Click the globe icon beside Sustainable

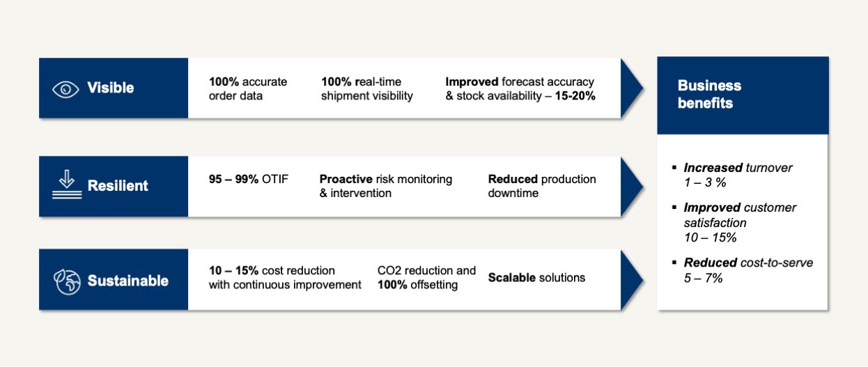[66, 280]
